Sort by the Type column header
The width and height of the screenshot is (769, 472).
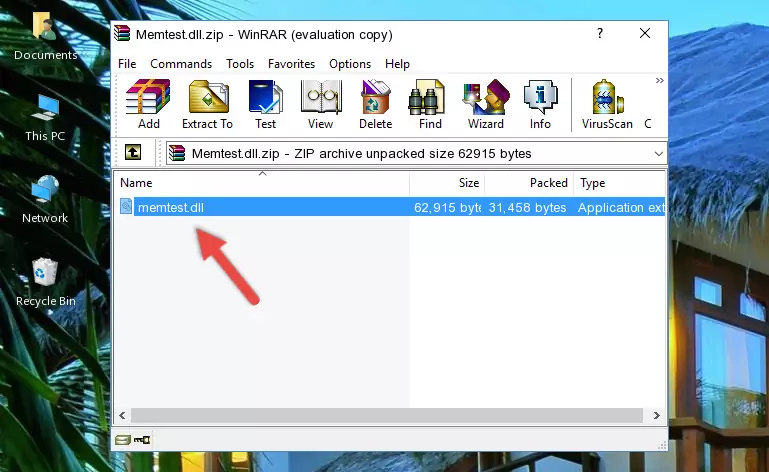coord(619,183)
